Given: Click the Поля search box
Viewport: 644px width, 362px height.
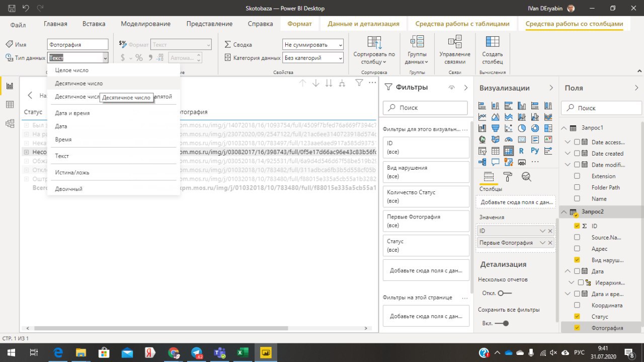Looking at the screenshot, I should click(601, 108).
